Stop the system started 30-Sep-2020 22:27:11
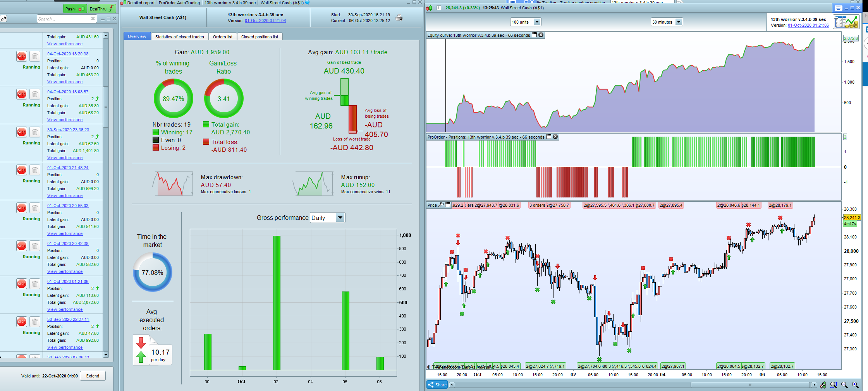Viewport: 868px width, 391px height. pyautogui.click(x=22, y=322)
